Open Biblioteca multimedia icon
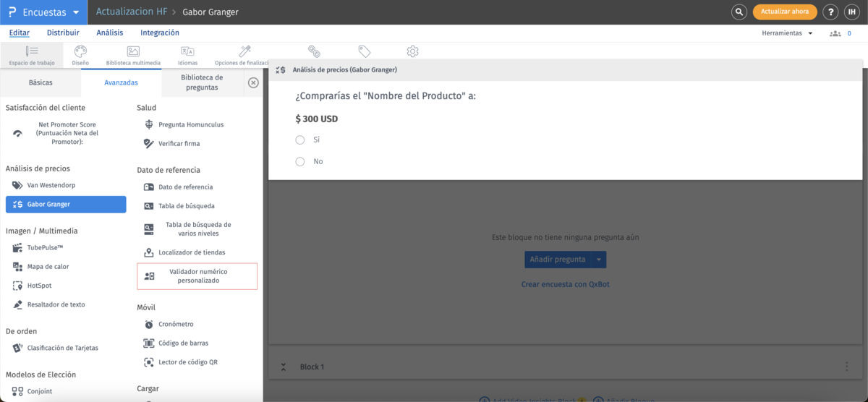 133,55
